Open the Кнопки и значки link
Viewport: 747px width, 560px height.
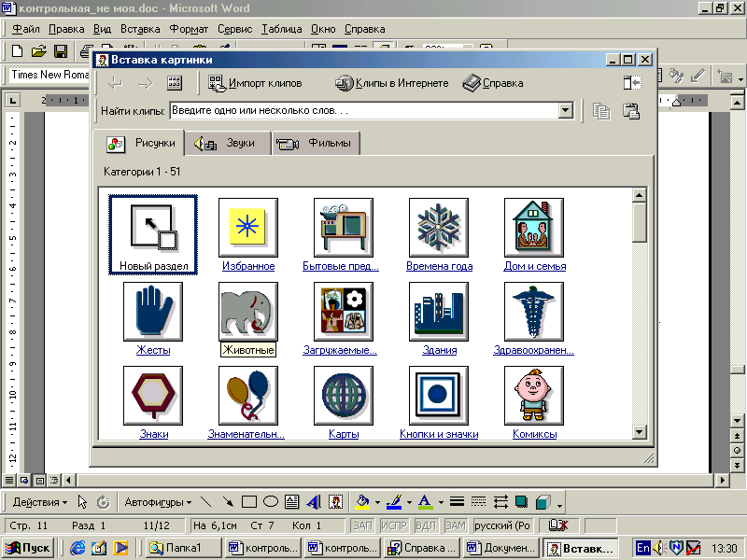pos(439,434)
